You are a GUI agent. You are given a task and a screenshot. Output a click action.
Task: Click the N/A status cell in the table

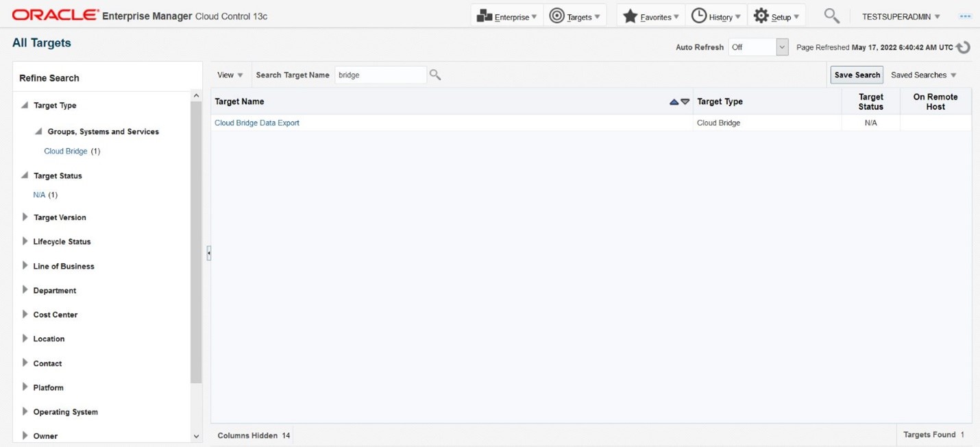tap(871, 123)
